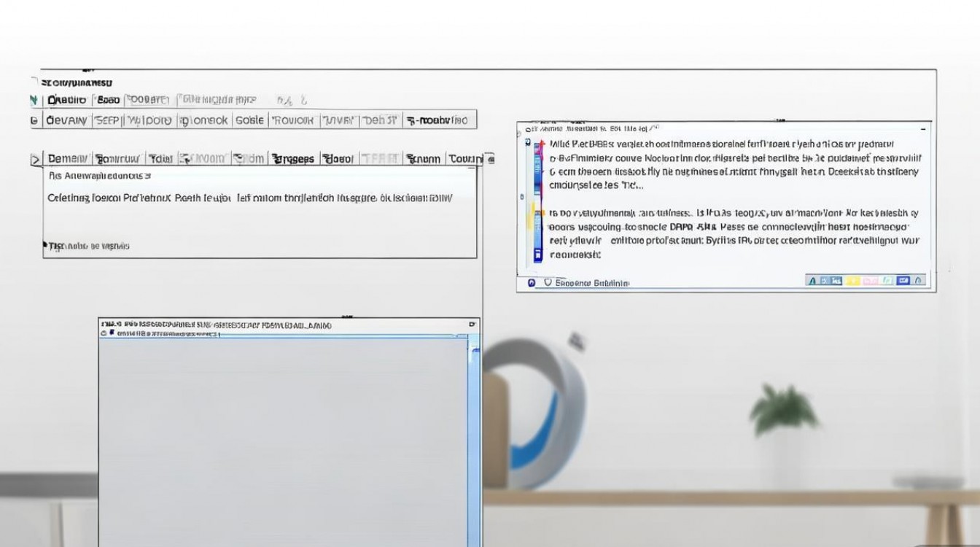Open the dropdown arrow at the bottom window's top-right corner
980x547 pixels.
point(472,324)
